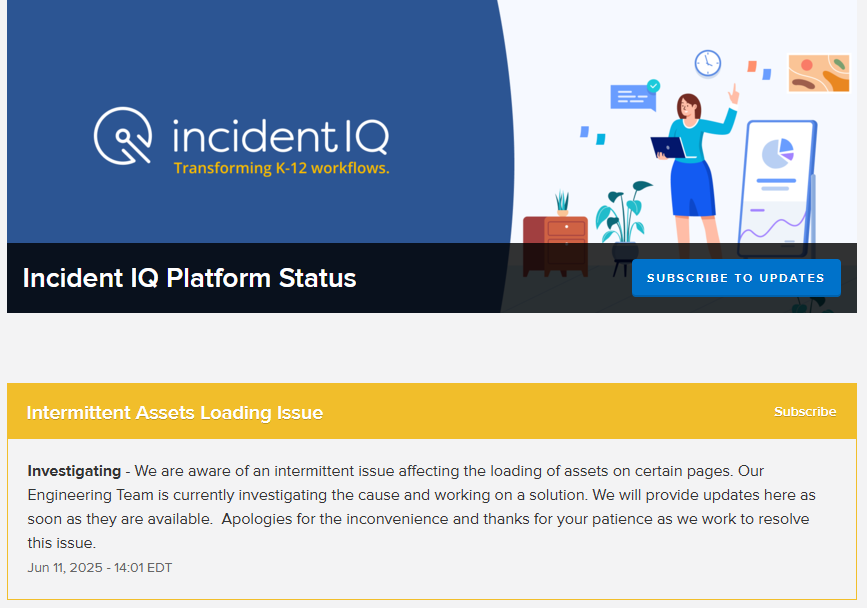Image resolution: width=867 pixels, height=608 pixels.
Task: Click the 'Investigating' status label
Action: [74, 471]
